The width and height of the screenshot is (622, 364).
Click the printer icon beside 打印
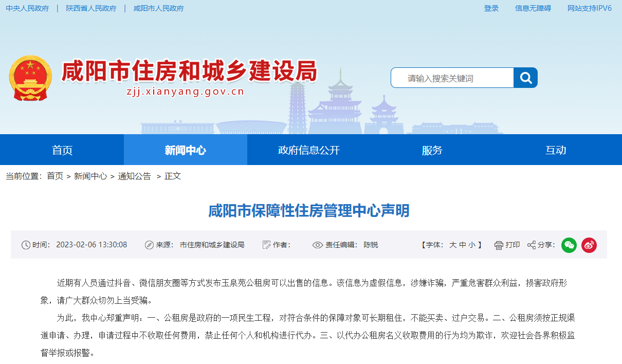499,245
